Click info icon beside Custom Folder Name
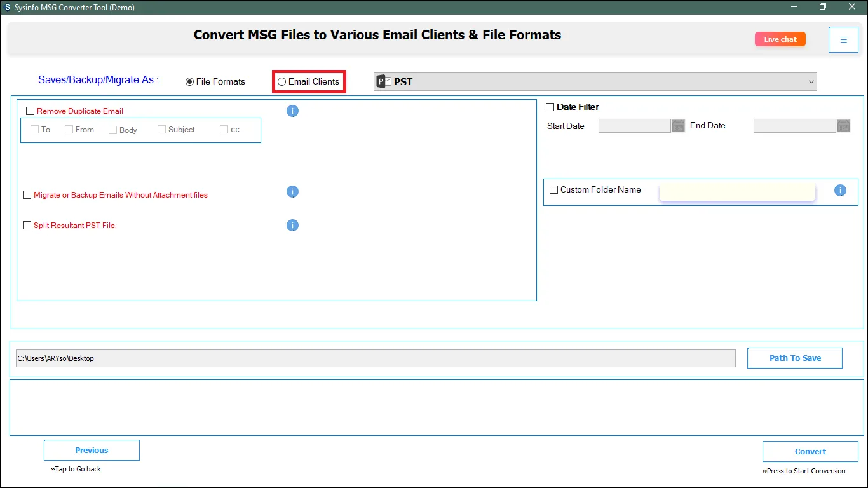The image size is (868, 488). point(840,191)
